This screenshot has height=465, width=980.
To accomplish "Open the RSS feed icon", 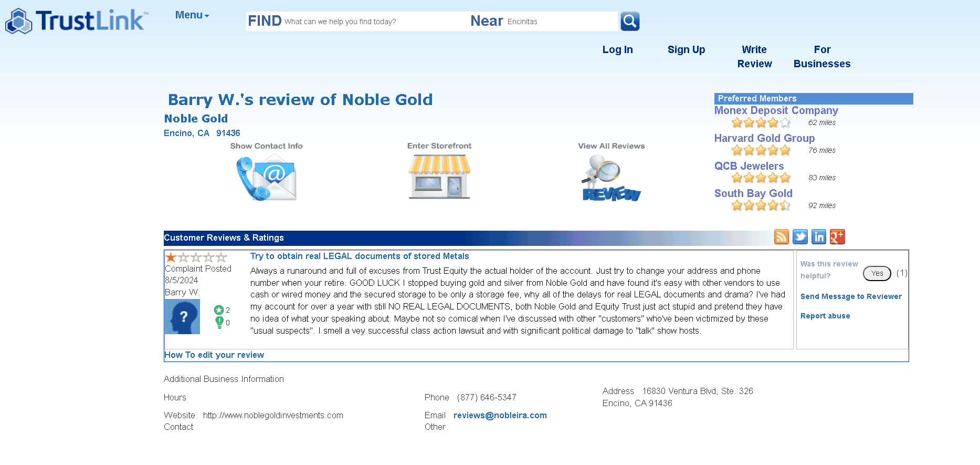I will [x=782, y=237].
